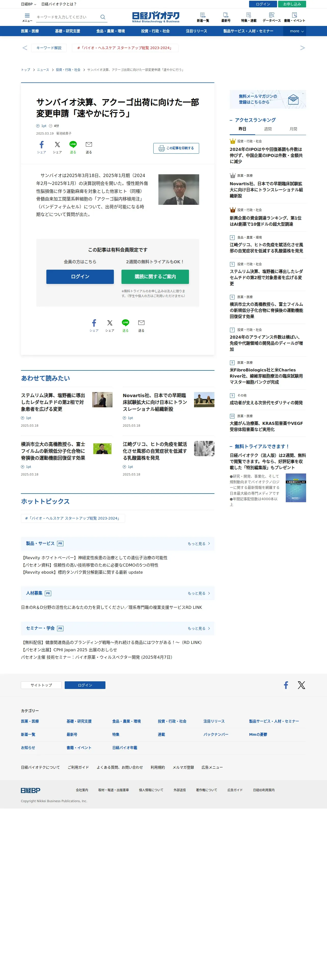Click the ニュース breadcrumb link
Screen dimensions: 327x980
tap(43, 70)
